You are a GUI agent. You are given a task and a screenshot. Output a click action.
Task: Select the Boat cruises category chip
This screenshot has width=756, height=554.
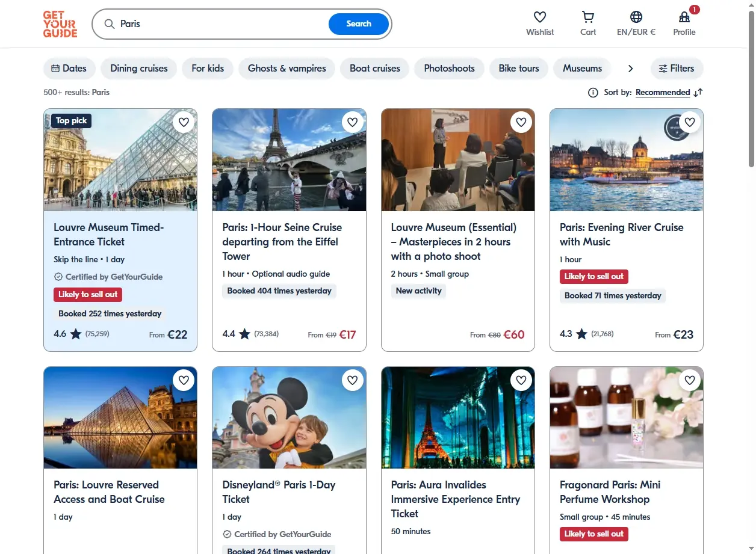coord(375,69)
